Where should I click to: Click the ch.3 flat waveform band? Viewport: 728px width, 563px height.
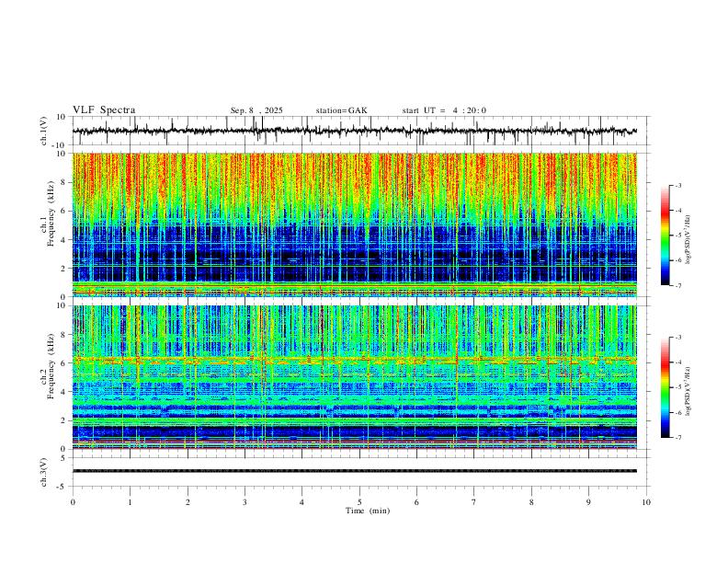354,471
